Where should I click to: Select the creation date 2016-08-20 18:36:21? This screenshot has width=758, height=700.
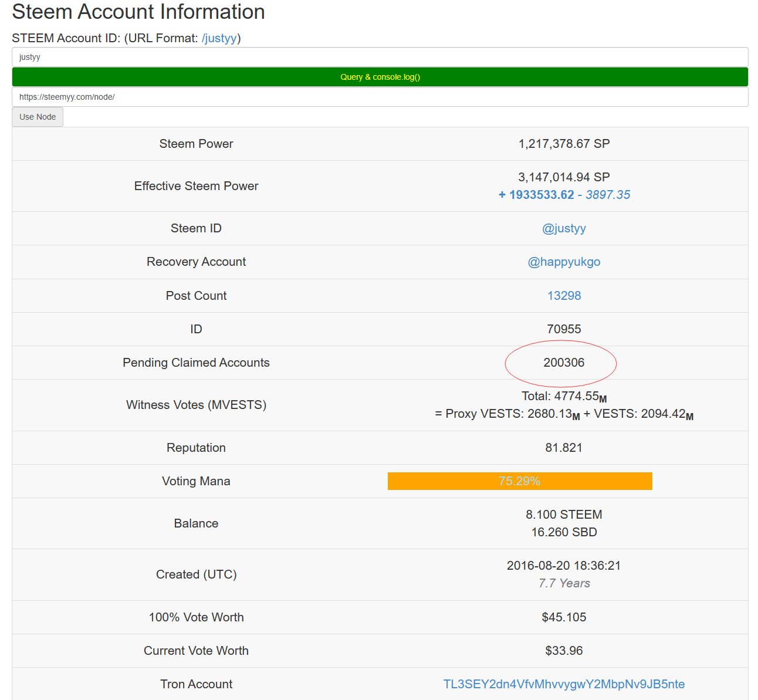[564, 566]
